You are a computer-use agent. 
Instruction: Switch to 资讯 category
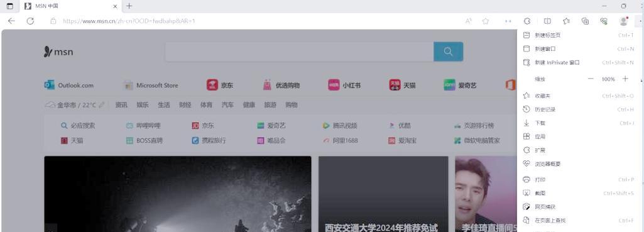click(121, 105)
